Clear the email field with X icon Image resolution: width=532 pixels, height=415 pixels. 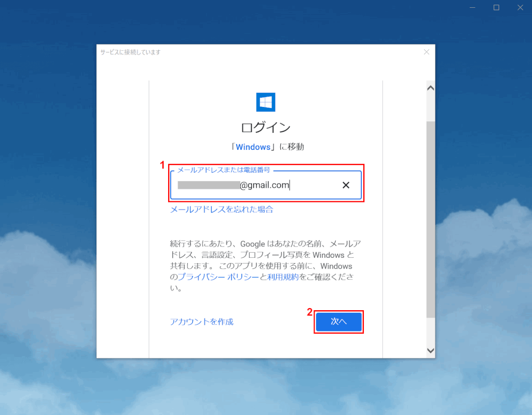(x=346, y=185)
